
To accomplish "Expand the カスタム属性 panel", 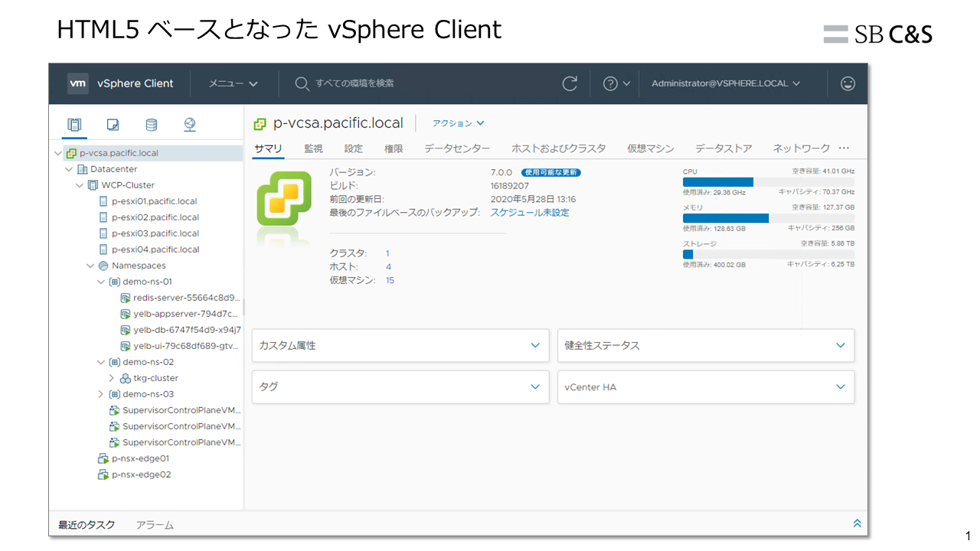I will (400, 346).
